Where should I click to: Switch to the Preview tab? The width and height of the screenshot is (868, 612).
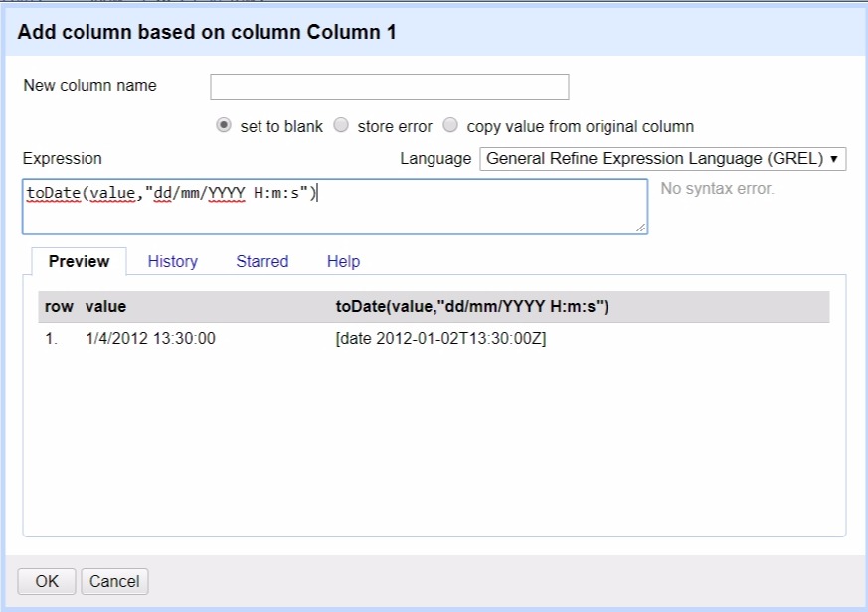point(80,261)
